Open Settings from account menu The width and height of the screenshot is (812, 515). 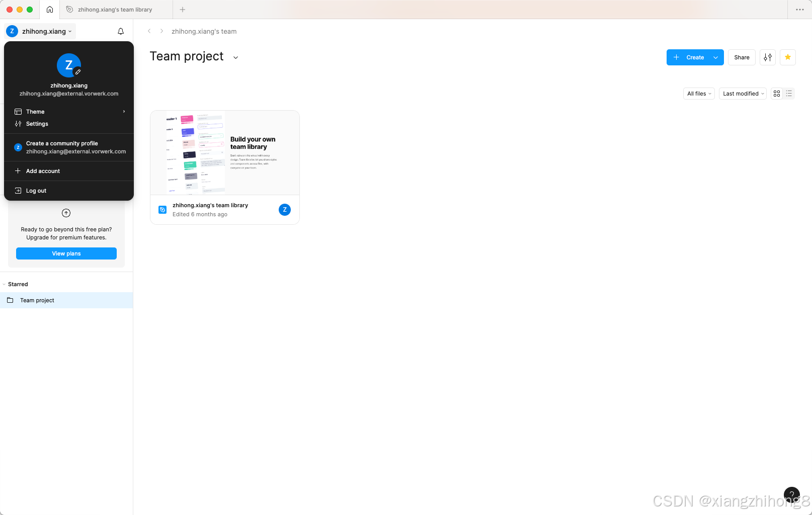pos(69,124)
